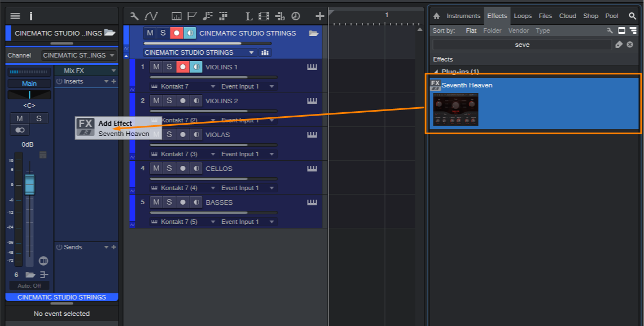The image size is (644, 326).
Task: Switch browser to list view icon
Action: click(x=633, y=30)
